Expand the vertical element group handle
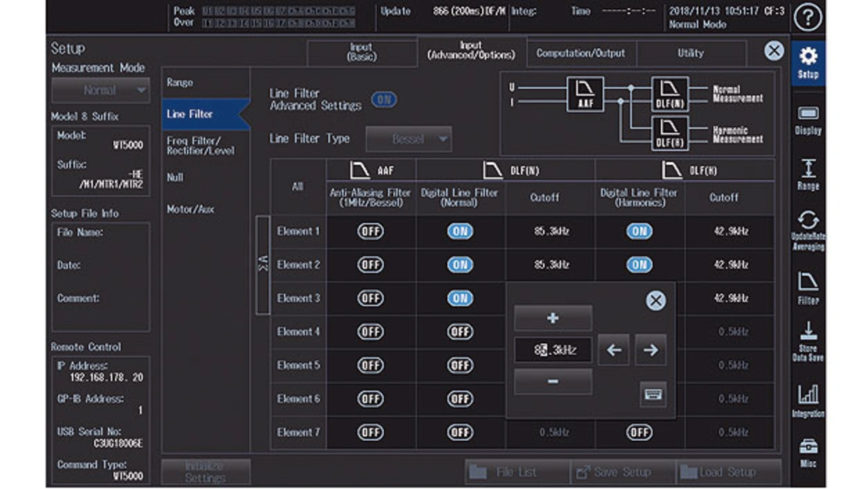This screenshot has height=489, width=868. 262,265
